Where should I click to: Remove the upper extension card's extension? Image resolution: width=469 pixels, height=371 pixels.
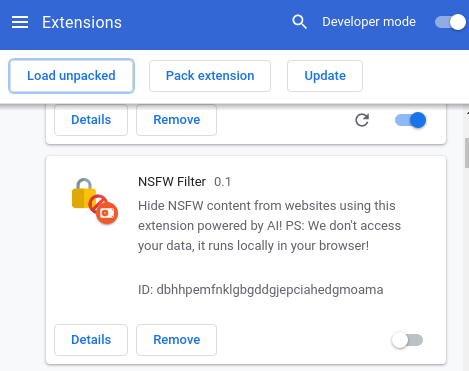(x=176, y=120)
